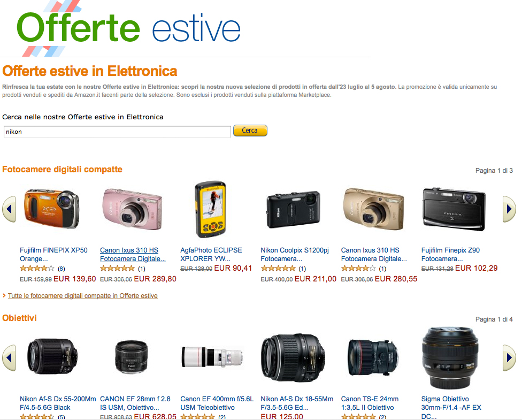Open Canon TS-E 24mm Obiettivo link
This screenshot has width=522, height=420.
point(370,403)
